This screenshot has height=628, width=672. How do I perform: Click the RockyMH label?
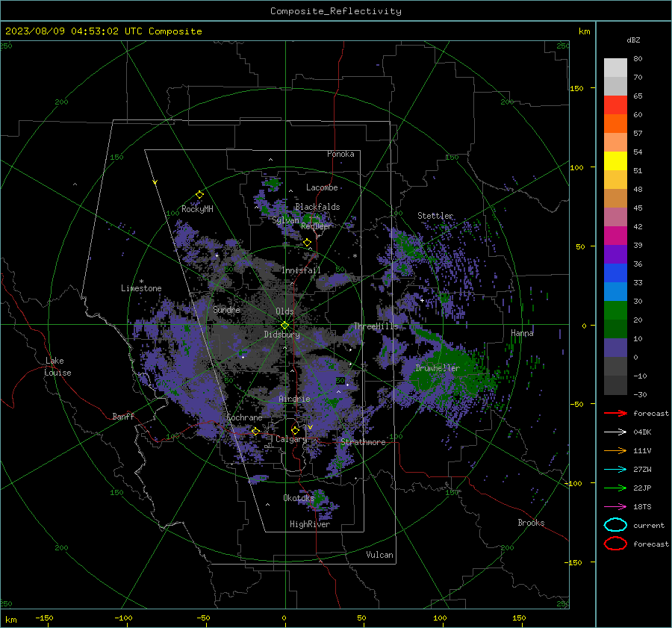click(x=197, y=209)
